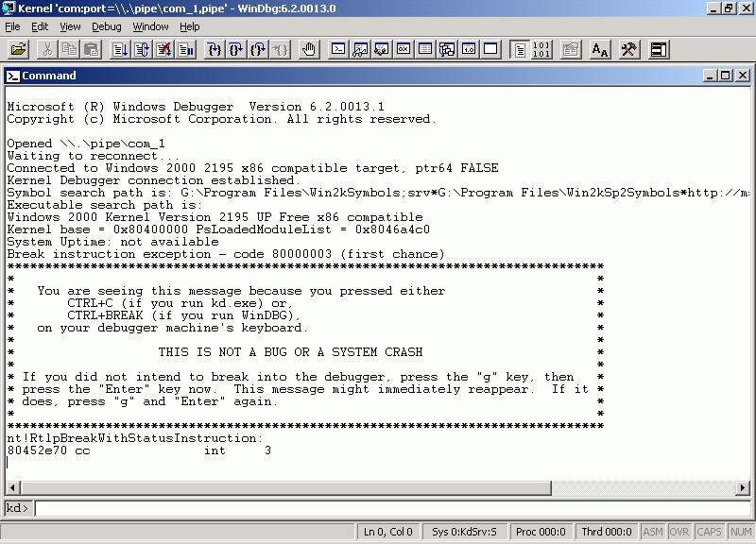Open the Window menu
Viewport: 756px width, 544px height.
pos(151,27)
